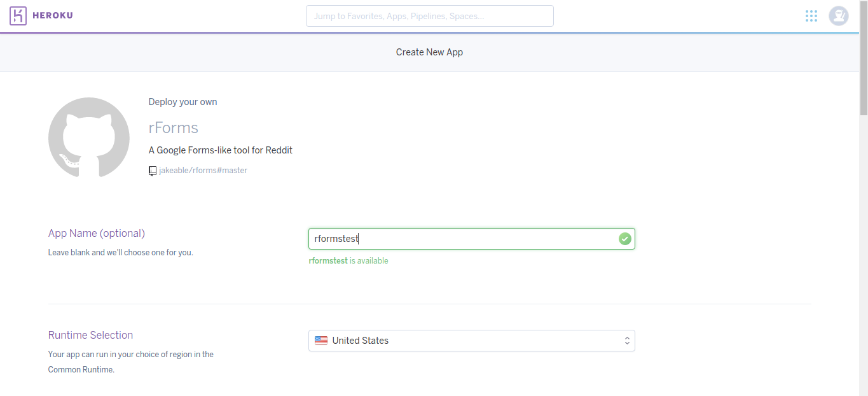The width and height of the screenshot is (868, 396).
Task: Click the region selector's up-down chevrons
Action: coord(626,340)
